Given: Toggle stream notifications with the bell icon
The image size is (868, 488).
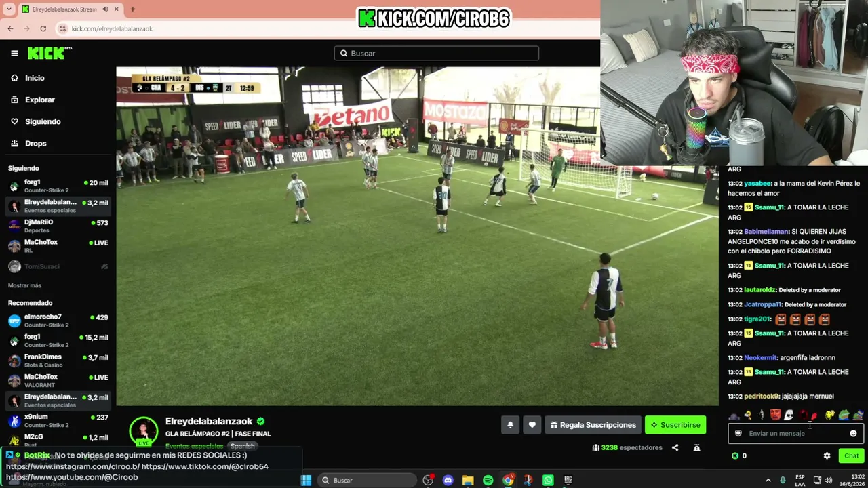Looking at the screenshot, I should [x=511, y=425].
